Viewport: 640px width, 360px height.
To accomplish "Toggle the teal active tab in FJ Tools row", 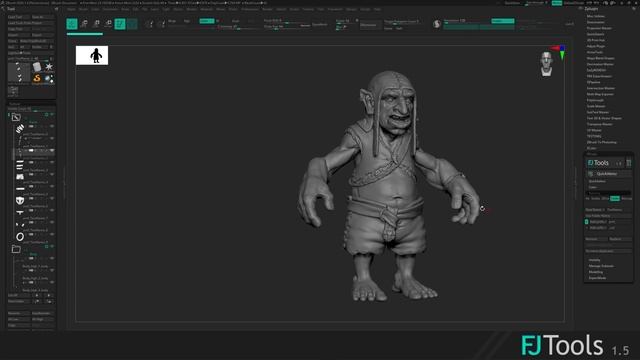I will [x=615, y=198].
